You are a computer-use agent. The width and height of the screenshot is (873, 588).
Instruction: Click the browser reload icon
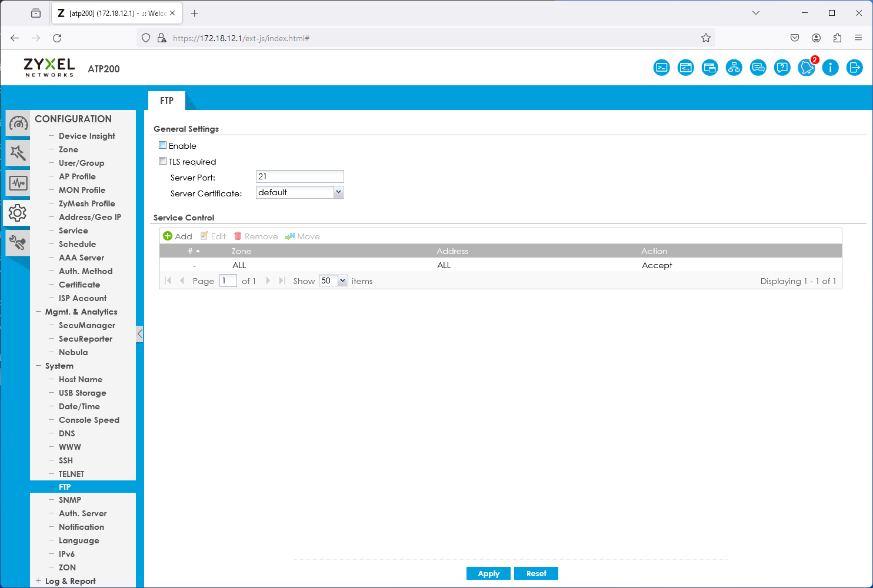pos(57,38)
